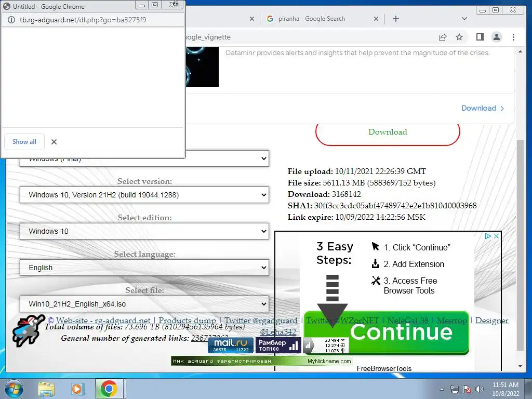
Task: Click the network tray icon
Action: pos(454,389)
